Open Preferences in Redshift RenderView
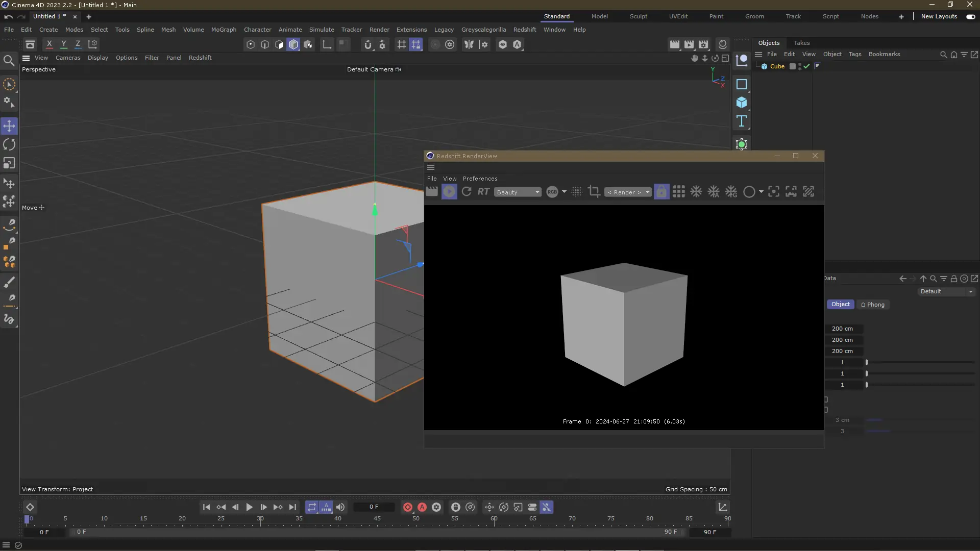Viewport: 980px width, 551px height. [480, 179]
